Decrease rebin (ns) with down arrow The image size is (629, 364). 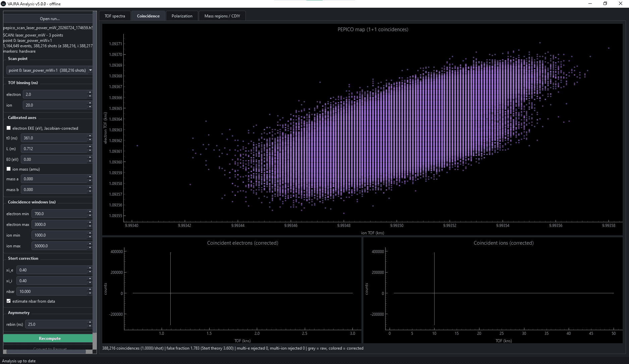[90, 326]
